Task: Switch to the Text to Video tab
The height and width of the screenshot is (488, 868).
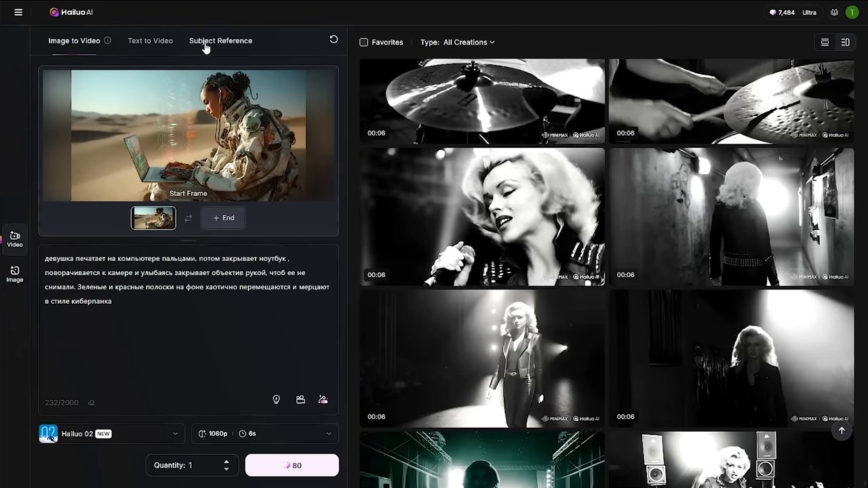Action: (x=150, y=41)
